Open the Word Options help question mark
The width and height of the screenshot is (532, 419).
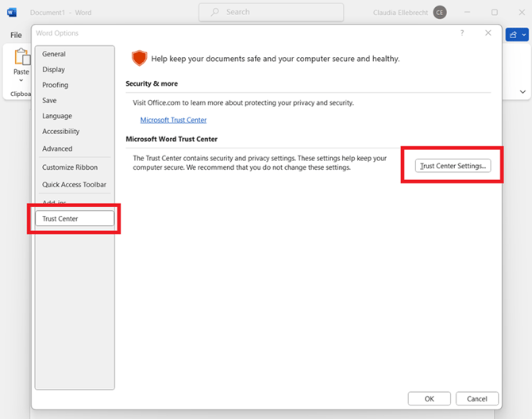click(x=462, y=33)
